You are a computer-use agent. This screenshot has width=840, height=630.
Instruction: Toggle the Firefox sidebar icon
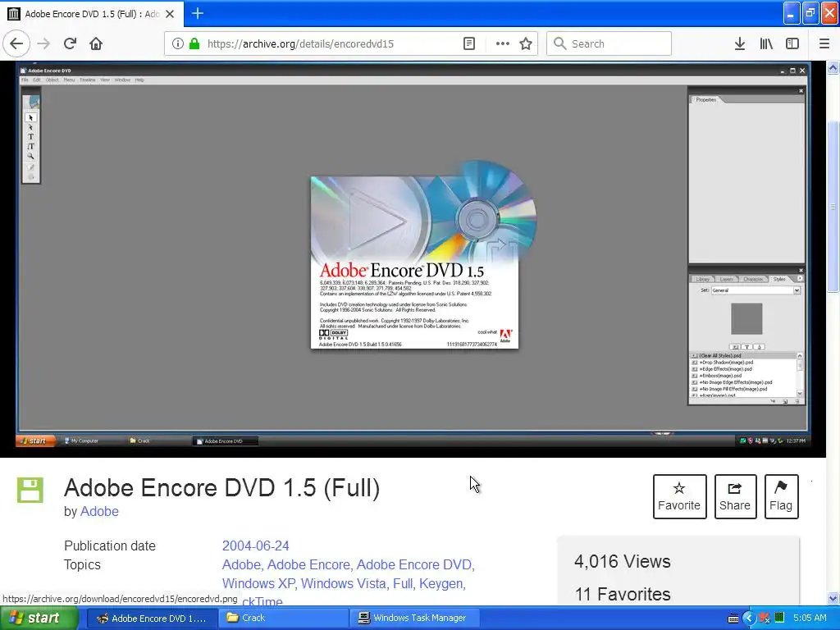click(x=792, y=44)
